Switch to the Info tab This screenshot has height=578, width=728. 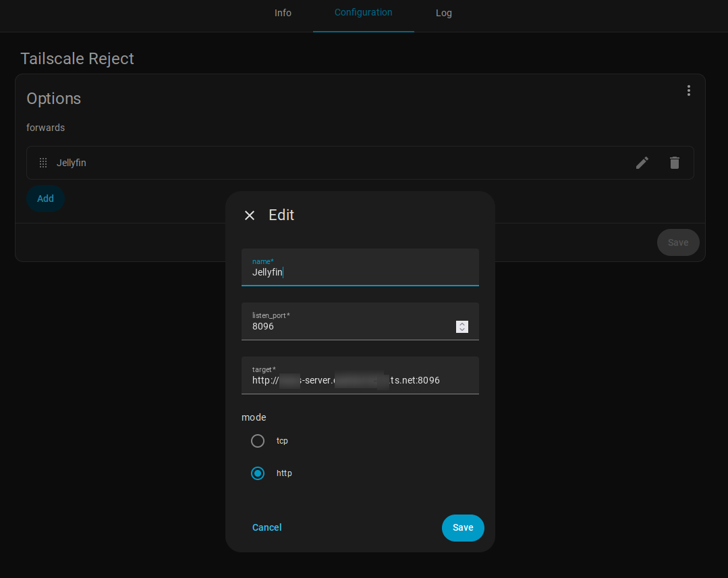pos(283,13)
